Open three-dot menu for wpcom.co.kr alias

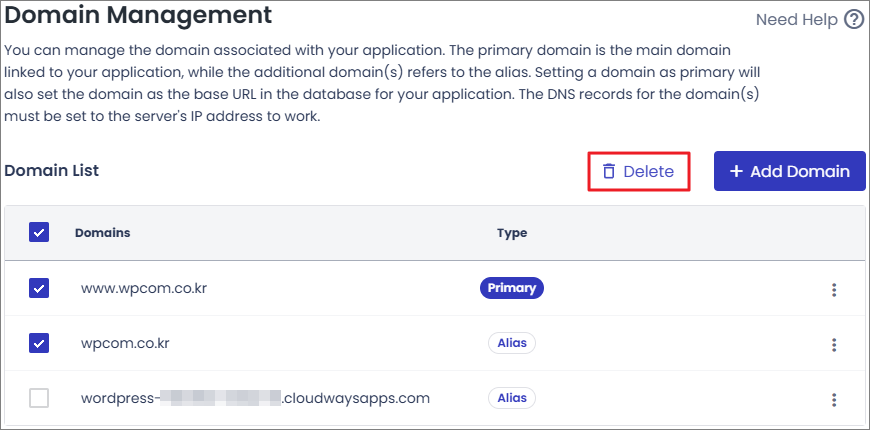833,344
